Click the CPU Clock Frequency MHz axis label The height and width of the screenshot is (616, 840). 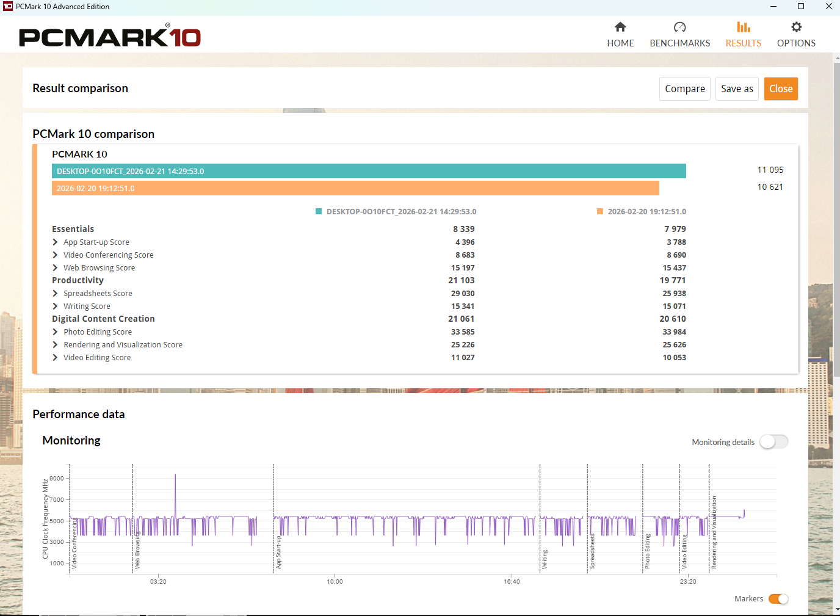45,518
